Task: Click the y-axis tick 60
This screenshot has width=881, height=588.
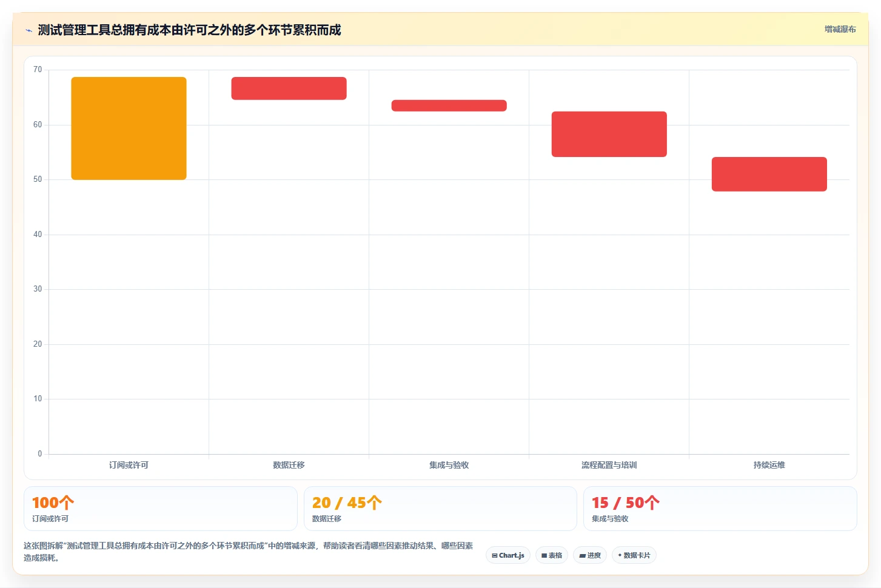Action: 38,125
